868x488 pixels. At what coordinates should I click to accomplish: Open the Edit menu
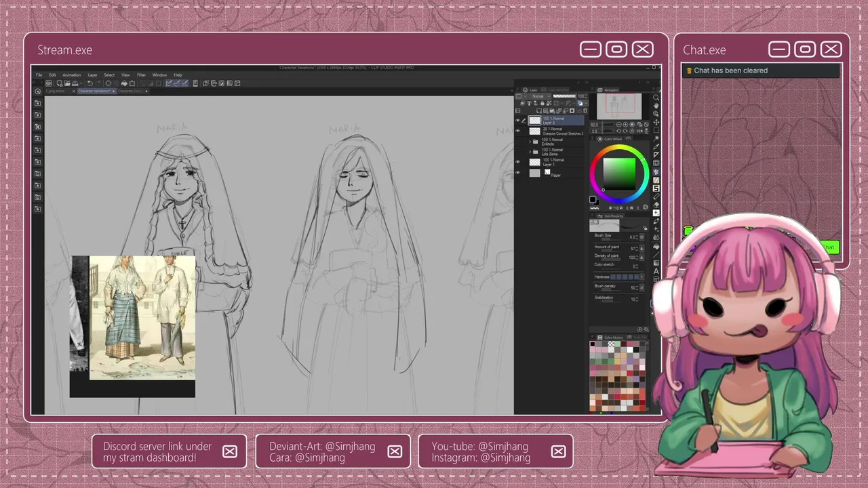pos(52,75)
